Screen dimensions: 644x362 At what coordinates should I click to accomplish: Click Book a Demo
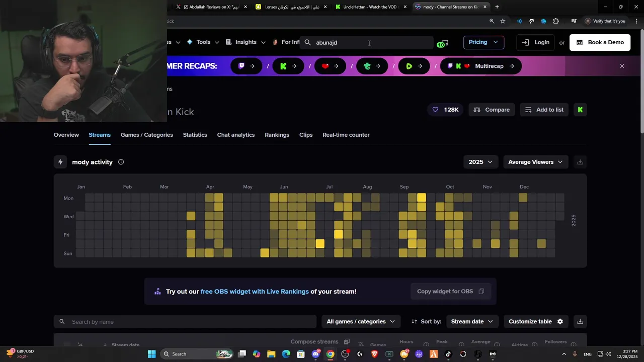600,42
